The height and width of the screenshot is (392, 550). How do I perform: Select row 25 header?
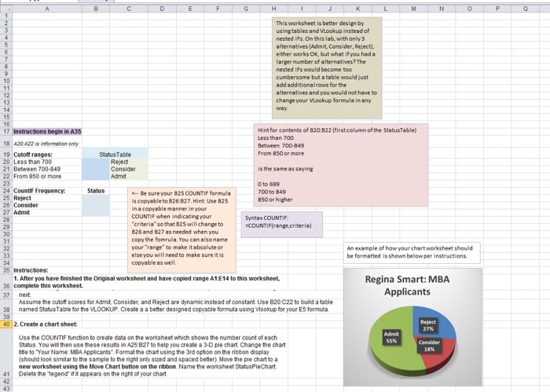(6, 198)
